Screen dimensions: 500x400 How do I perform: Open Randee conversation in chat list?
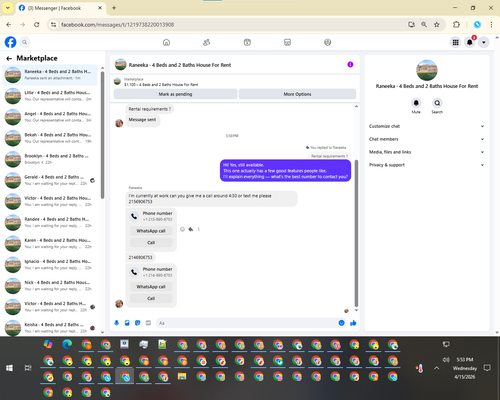(50, 222)
